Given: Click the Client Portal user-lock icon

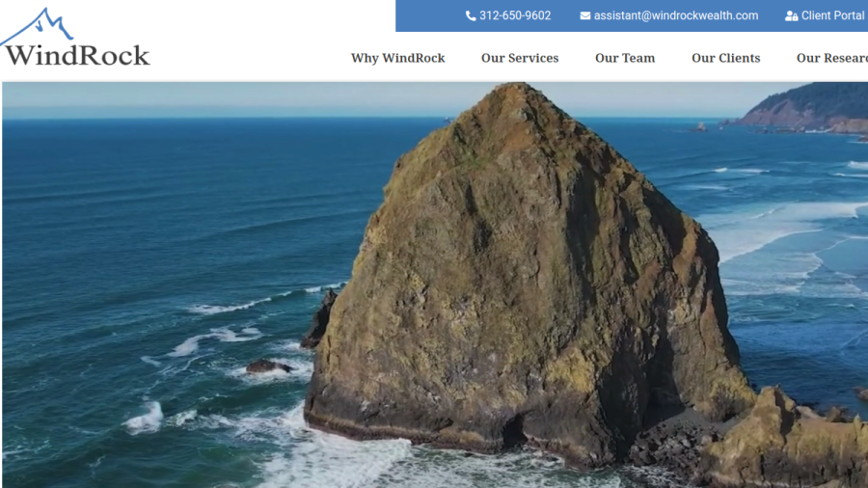Looking at the screenshot, I should pos(791,16).
